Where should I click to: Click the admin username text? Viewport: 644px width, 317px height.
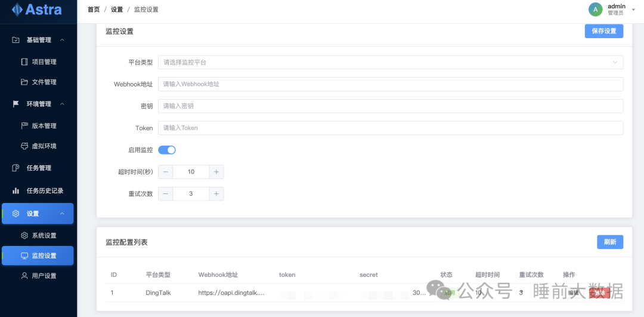click(617, 6)
